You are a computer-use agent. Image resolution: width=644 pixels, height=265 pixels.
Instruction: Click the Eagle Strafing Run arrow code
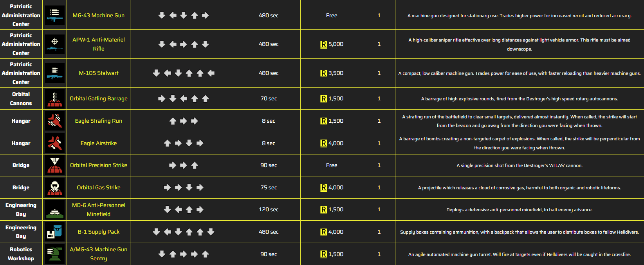click(x=184, y=121)
